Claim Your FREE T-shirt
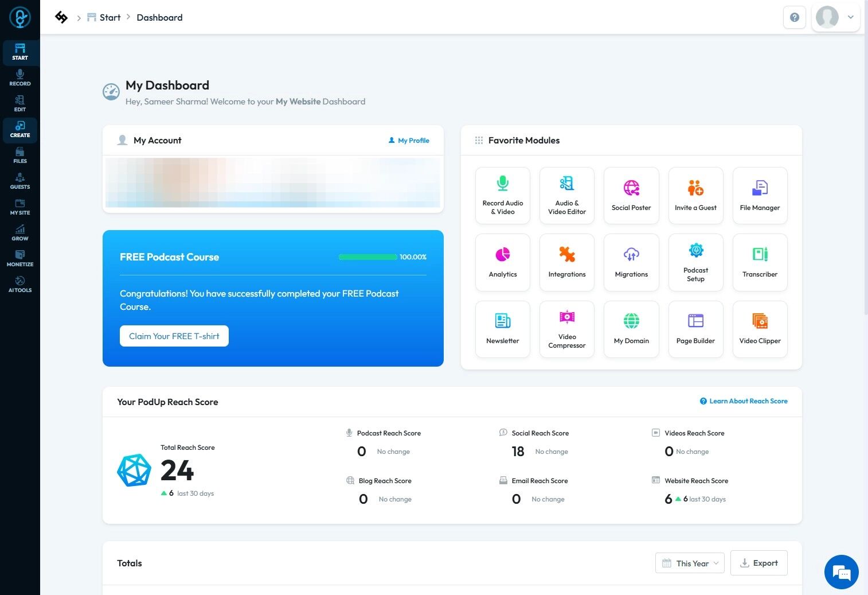 (174, 336)
